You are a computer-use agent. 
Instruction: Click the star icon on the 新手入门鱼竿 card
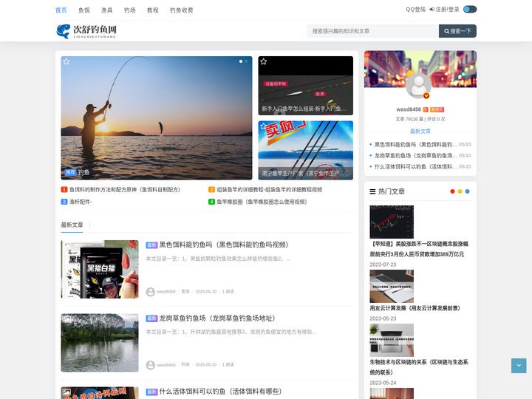click(x=263, y=61)
